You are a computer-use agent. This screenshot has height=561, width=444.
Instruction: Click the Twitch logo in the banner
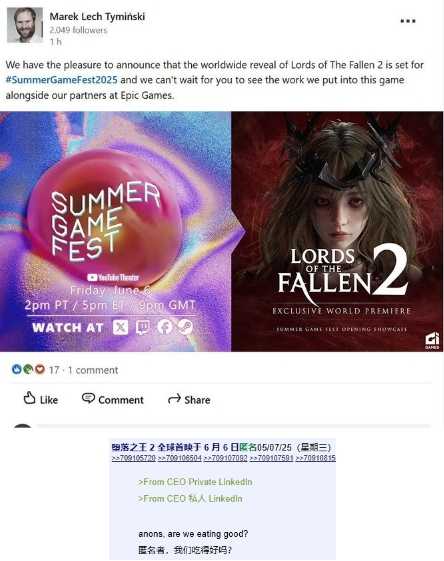[x=142, y=327]
